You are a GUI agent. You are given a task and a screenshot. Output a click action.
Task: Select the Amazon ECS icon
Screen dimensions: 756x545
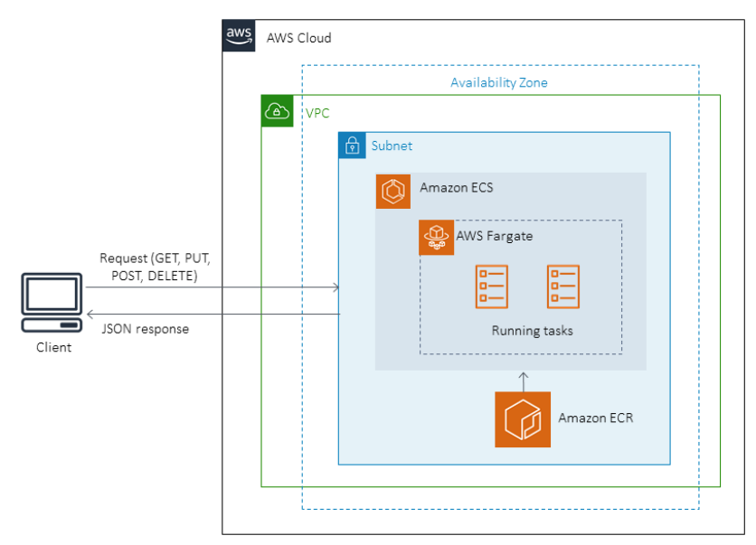coord(393,192)
